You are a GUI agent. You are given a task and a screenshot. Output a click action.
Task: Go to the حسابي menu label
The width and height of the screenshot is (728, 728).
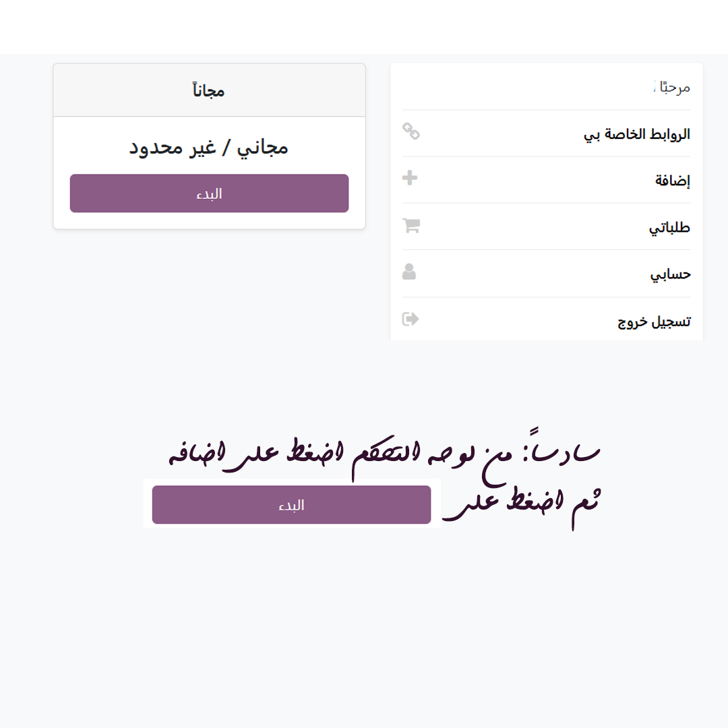(671, 274)
